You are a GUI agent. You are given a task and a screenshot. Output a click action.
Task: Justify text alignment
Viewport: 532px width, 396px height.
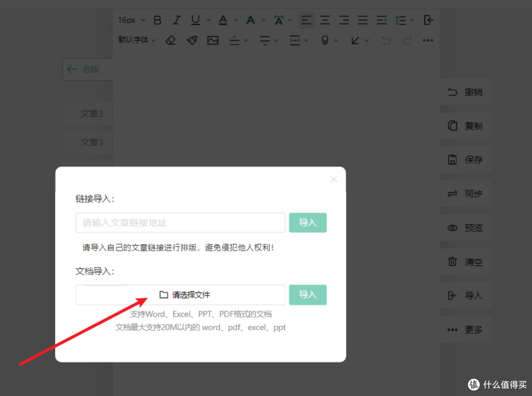coord(363,20)
